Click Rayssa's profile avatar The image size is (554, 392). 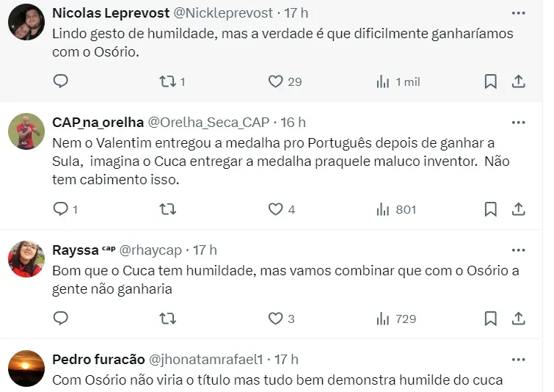pos(26,258)
